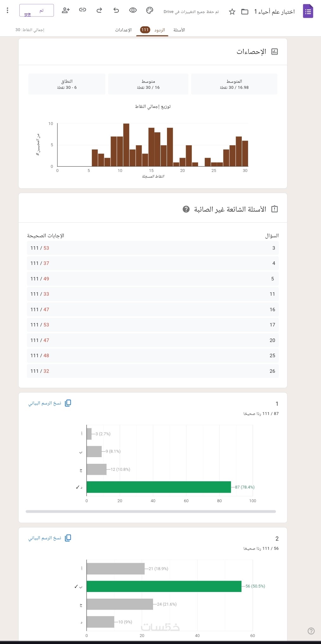This screenshot has width=321, height=644.
Task: Open the Google Forms home logo
Action: tap(308, 11)
